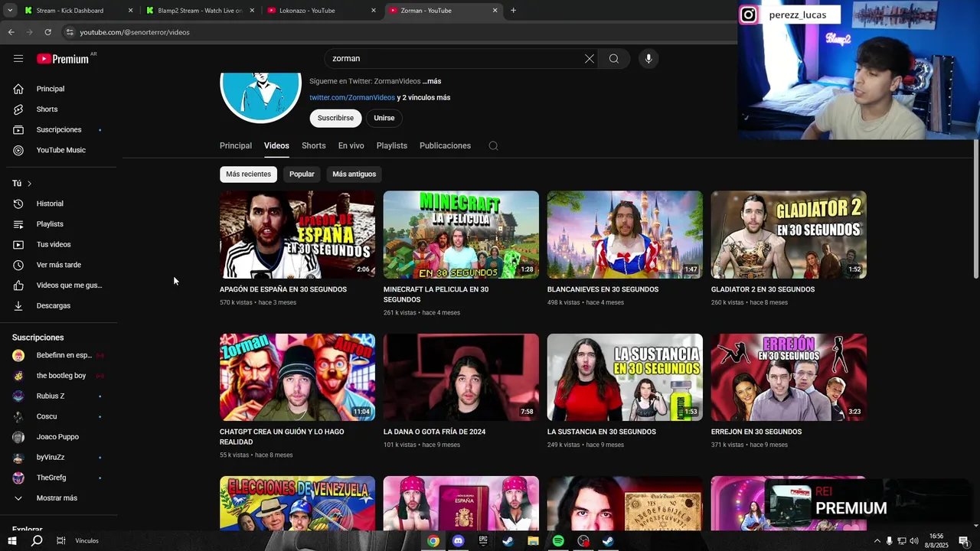Viewport: 980px width, 551px height.
Task: Click the browser address bar URL
Action: point(135,32)
